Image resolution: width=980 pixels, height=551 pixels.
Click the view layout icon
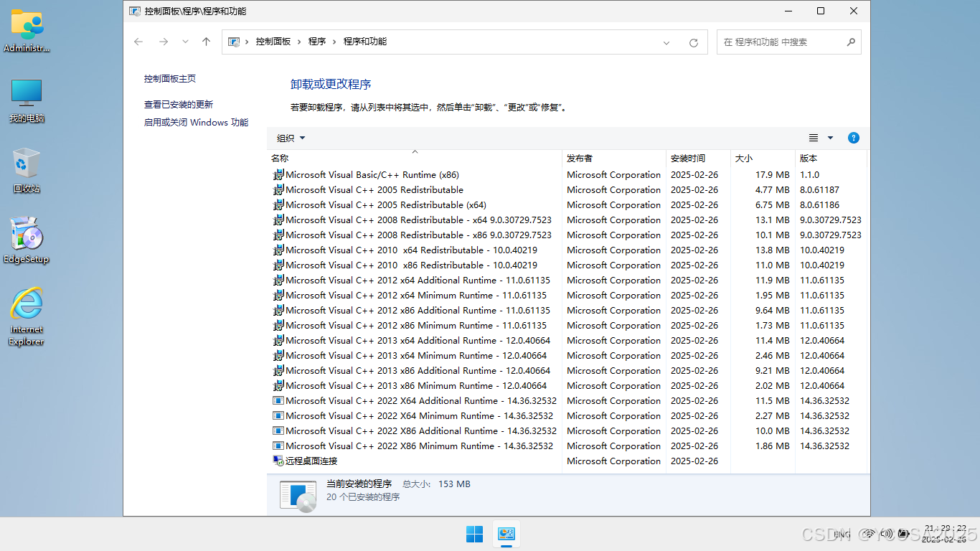coord(814,138)
